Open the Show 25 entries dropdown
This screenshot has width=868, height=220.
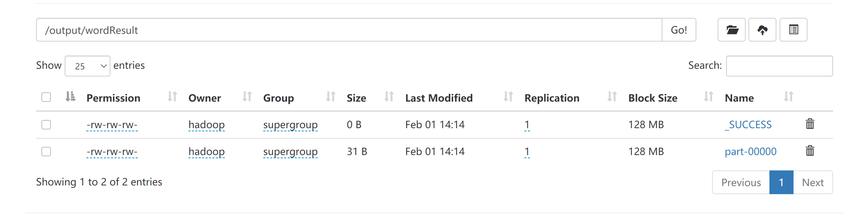tap(87, 66)
